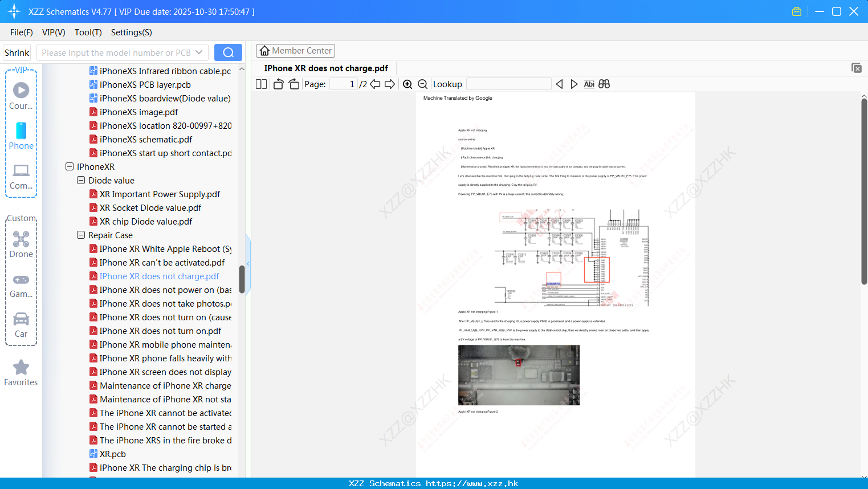Select the Computer category icon

(x=21, y=176)
